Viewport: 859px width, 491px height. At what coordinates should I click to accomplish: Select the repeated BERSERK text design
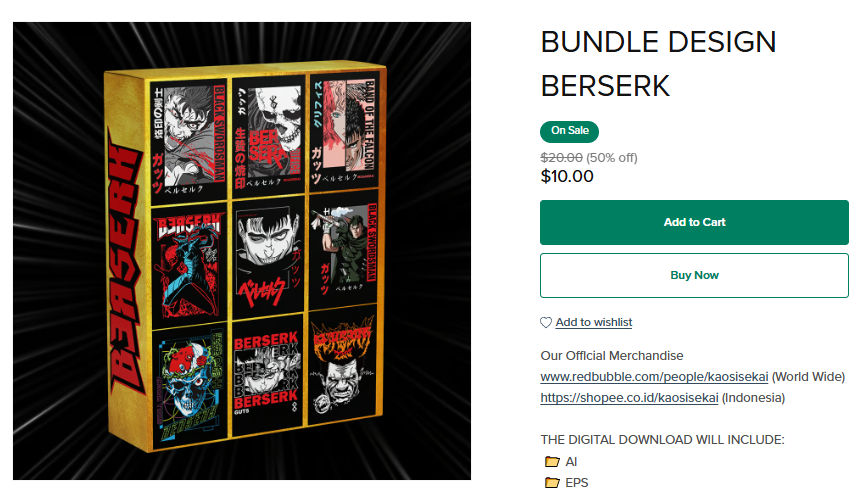click(267, 374)
